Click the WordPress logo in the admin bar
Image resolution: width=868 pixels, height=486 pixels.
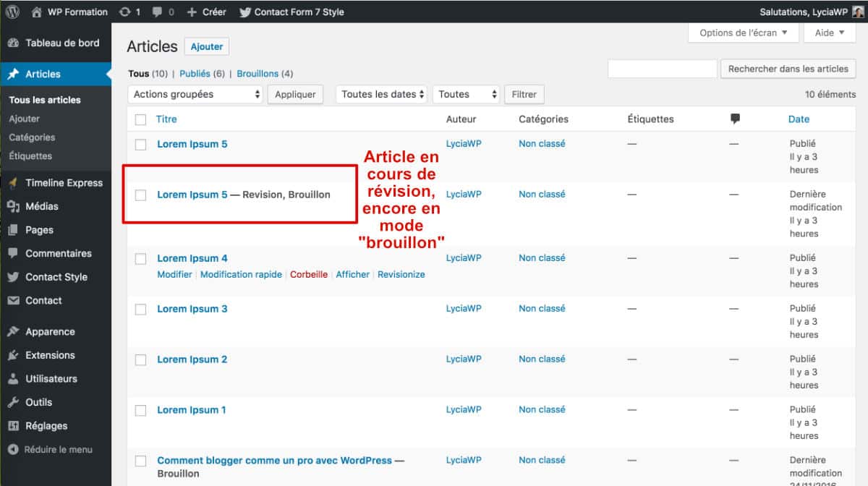coord(12,11)
